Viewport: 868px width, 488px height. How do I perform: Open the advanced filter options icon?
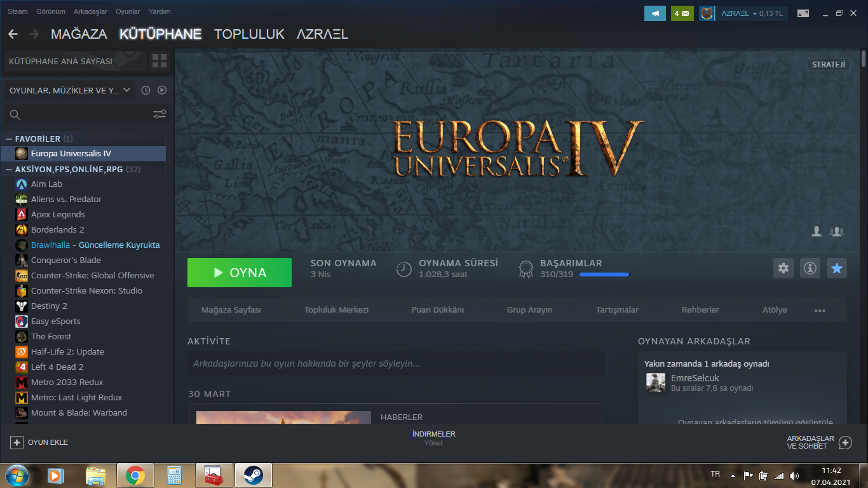(x=159, y=114)
